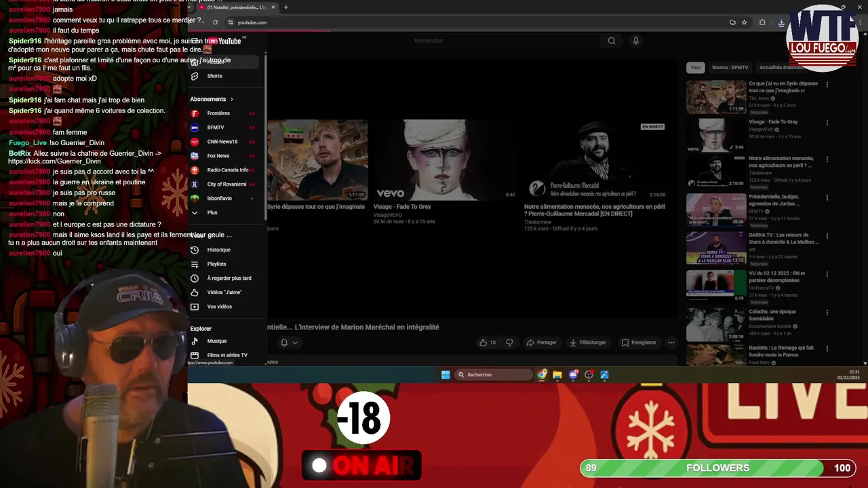Open options menu for DARKA TV suggestion
The width and height of the screenshot is (868, 488).
click(827, 237)
